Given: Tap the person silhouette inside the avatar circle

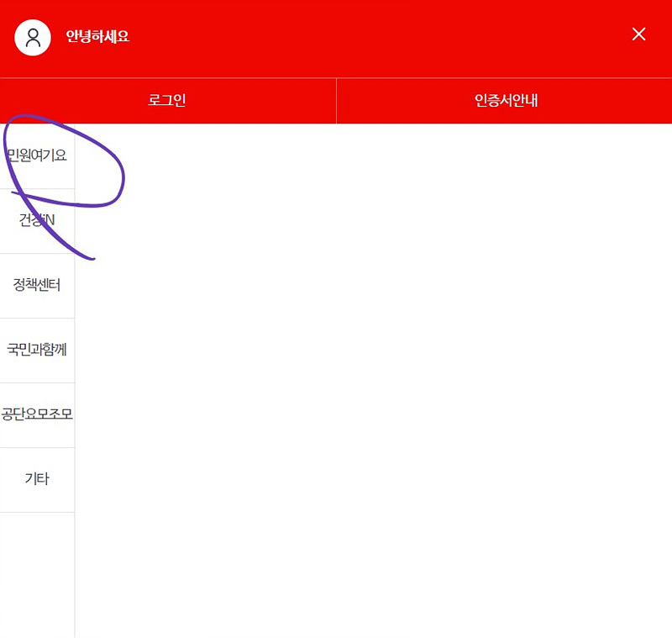Looking at the screenshot, I should point(32,37).
